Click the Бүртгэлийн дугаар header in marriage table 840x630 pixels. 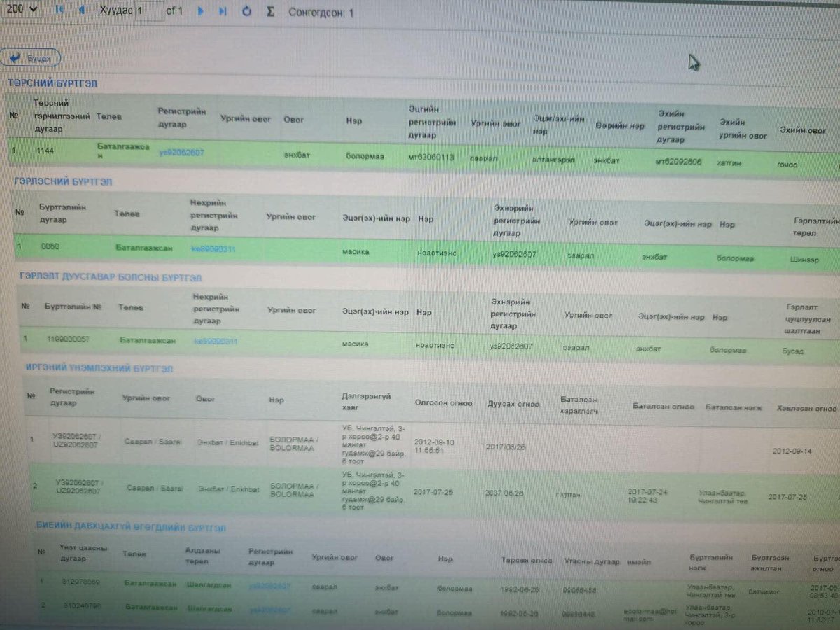pos(62,213)
